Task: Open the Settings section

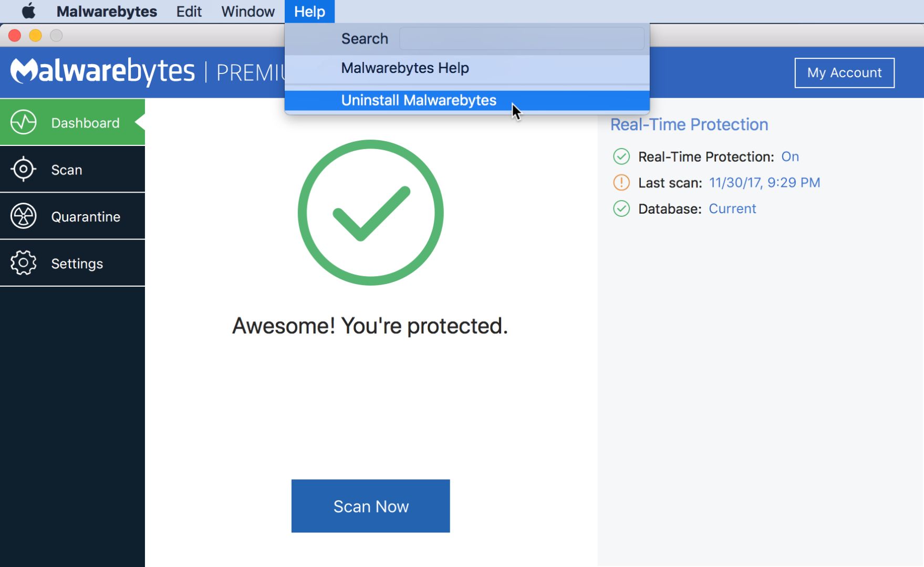Action: [x=72, y=263]
